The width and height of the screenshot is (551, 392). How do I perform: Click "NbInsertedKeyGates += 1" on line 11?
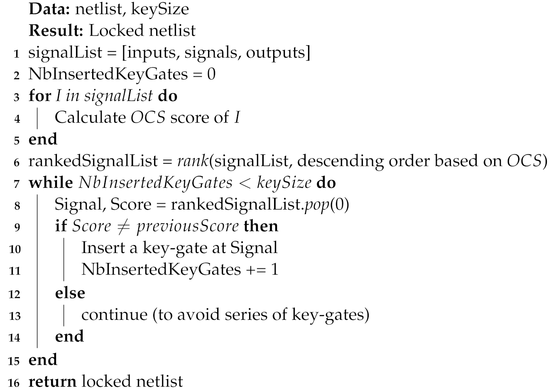[179, 270]
